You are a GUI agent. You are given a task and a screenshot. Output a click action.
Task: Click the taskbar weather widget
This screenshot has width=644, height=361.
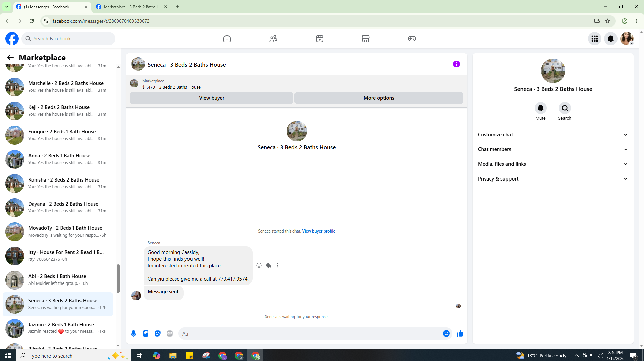(x=541, y=356)
